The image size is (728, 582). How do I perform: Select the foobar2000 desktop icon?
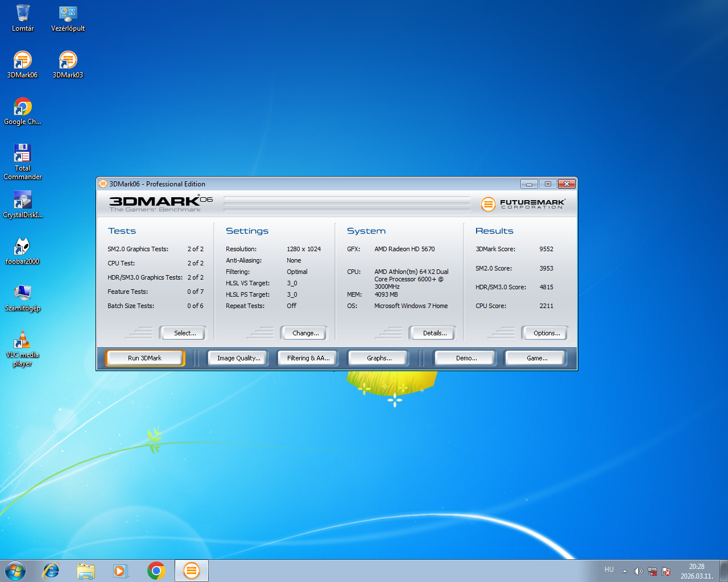[22, 251]
